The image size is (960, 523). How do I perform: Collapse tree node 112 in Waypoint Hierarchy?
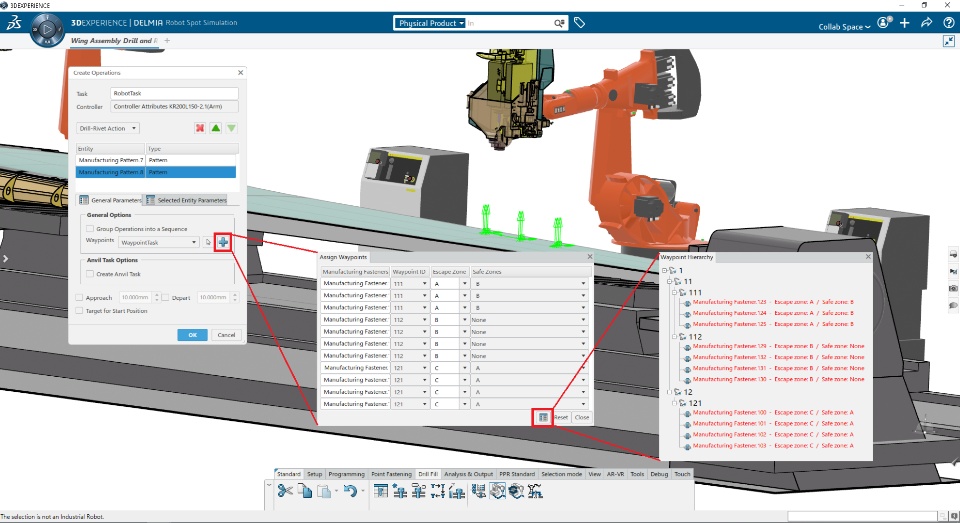(x=675, y=337)
